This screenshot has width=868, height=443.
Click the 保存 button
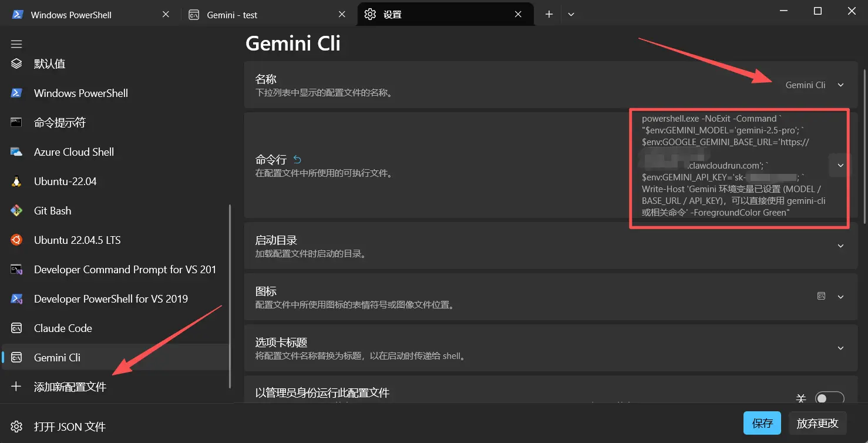(762, 423)
